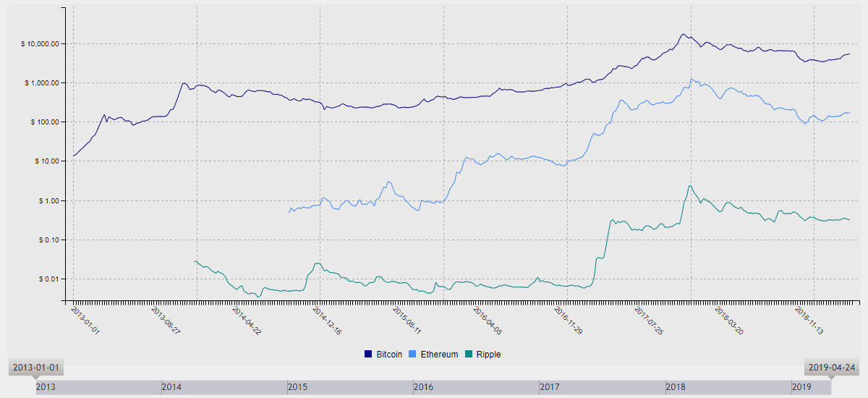Grab the 2019-04-24 range end handle
This screenshot has width=868, height=398.
pyautogui.click(x=832, y=369)
